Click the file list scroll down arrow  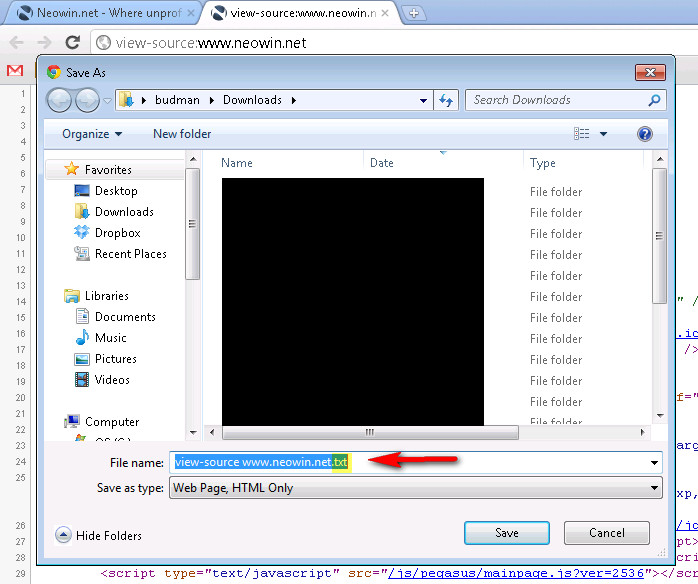click(x=660, y=416)
